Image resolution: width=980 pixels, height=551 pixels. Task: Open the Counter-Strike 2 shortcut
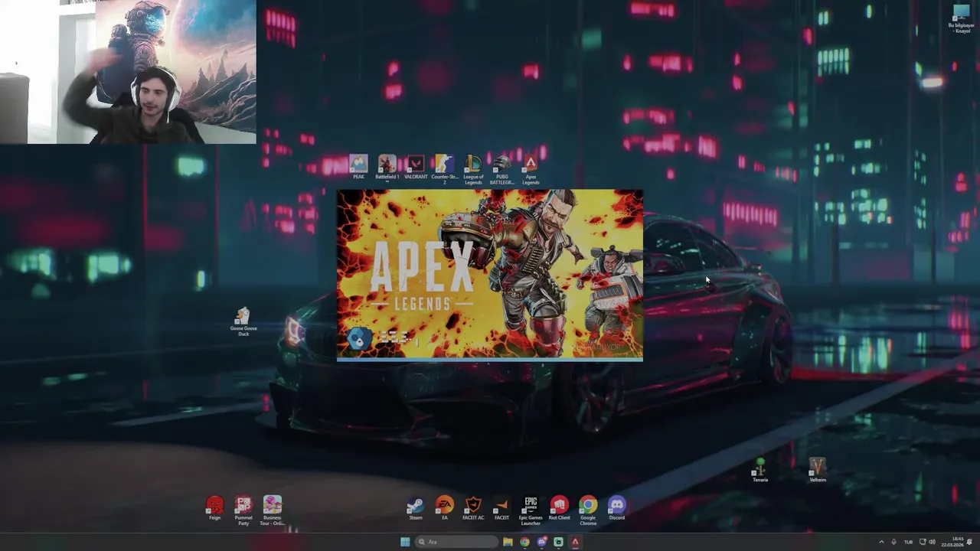[x=444, y=169]
